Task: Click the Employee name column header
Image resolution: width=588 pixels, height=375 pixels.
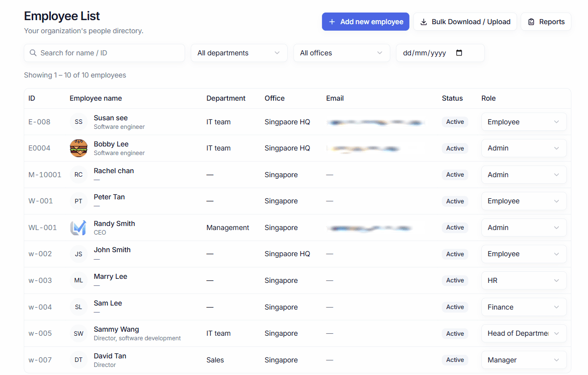Action: [x=96, y=98]
